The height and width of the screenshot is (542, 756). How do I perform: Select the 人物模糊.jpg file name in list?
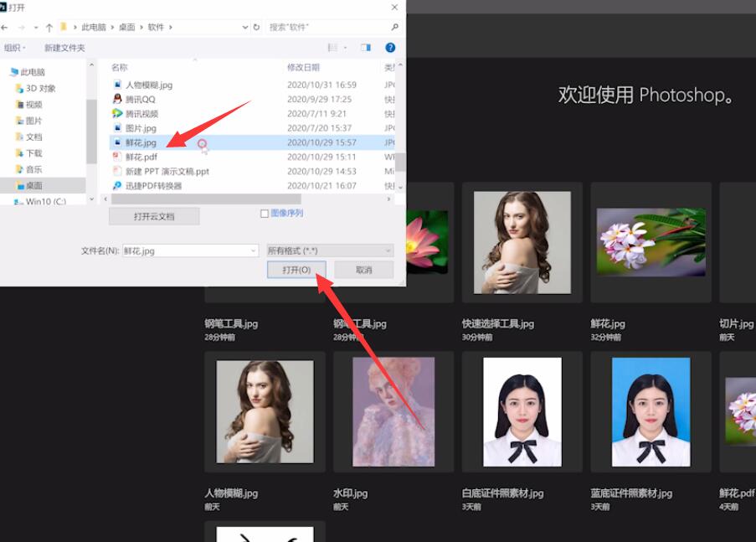coord(149,85)
